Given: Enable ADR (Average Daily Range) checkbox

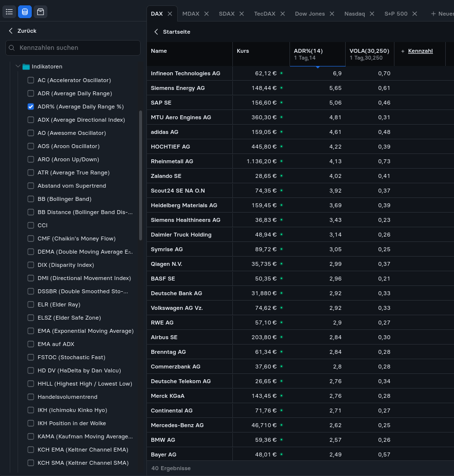Looking at the screenshot, I should click(x=31, y=93).
